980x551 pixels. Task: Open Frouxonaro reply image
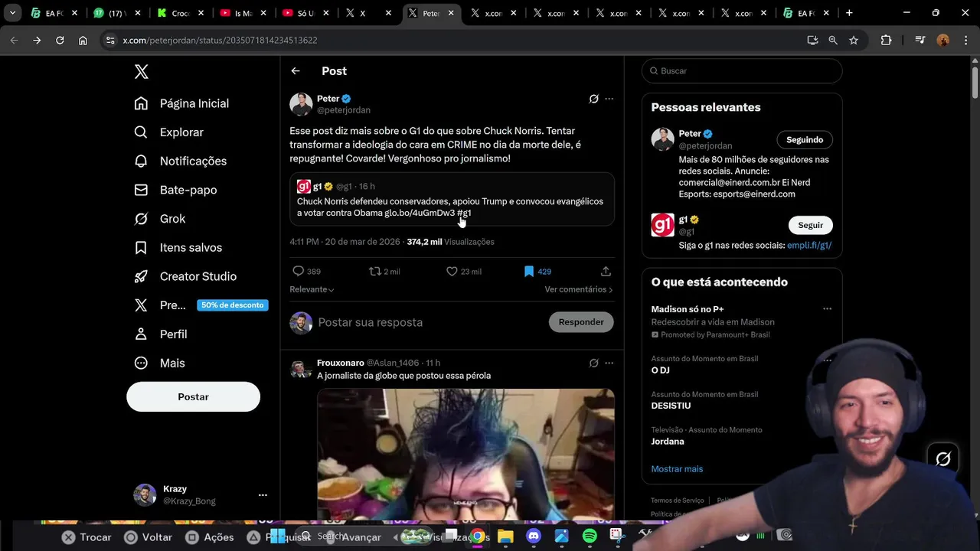click(x=465, y=455)
